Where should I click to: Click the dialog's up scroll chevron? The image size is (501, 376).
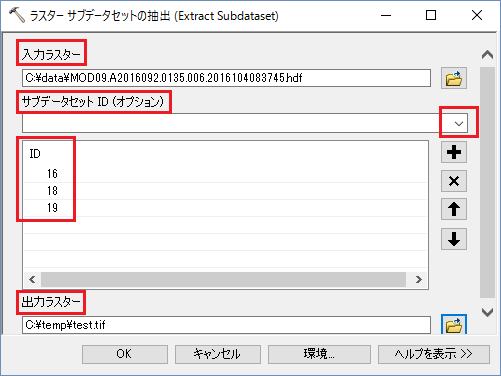(487, 54)
